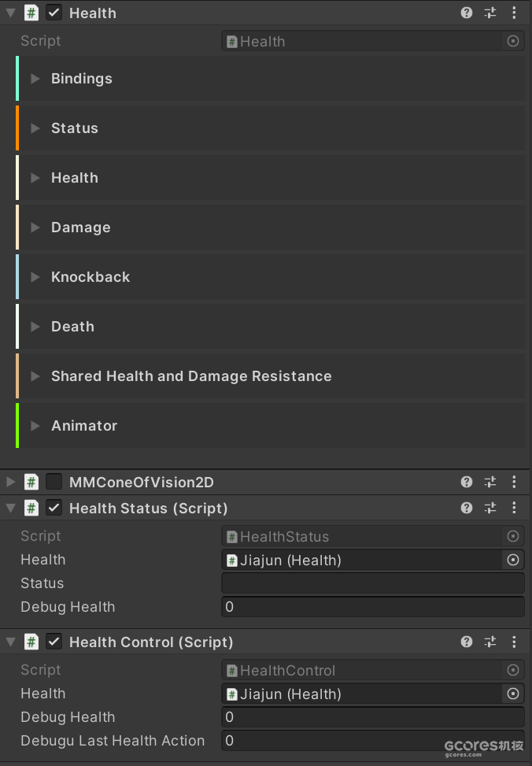Enable the MMConeOfVision2D component

(x=54, y=482)
